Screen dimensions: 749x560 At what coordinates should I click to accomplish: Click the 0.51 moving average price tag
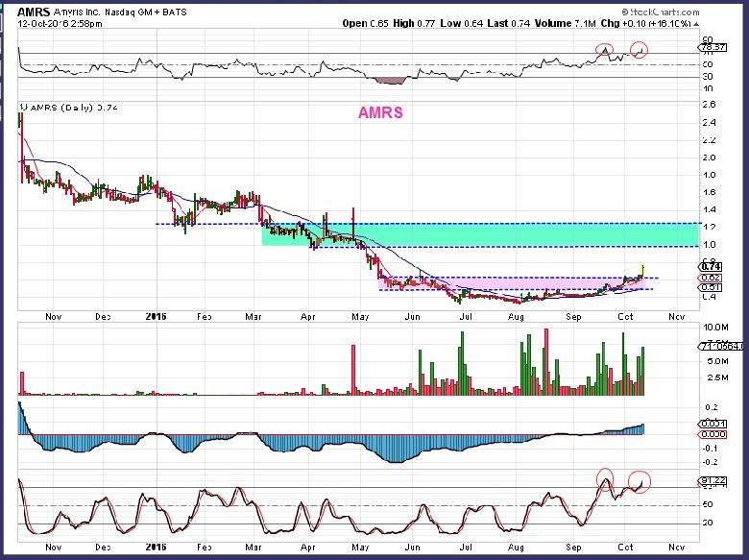[712, 287]
